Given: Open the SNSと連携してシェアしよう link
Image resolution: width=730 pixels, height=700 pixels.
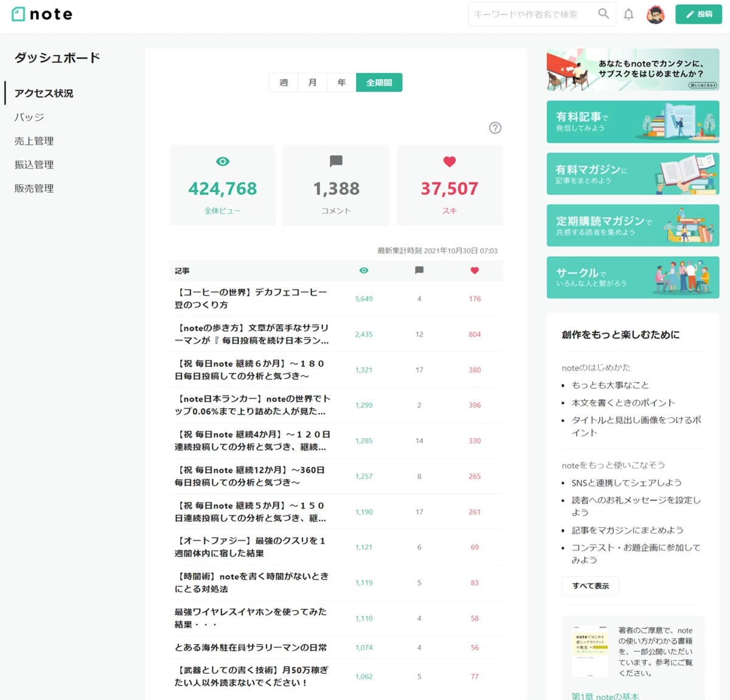Looking at the screenshot, I should pyautogui.click(x=627, y=483).
